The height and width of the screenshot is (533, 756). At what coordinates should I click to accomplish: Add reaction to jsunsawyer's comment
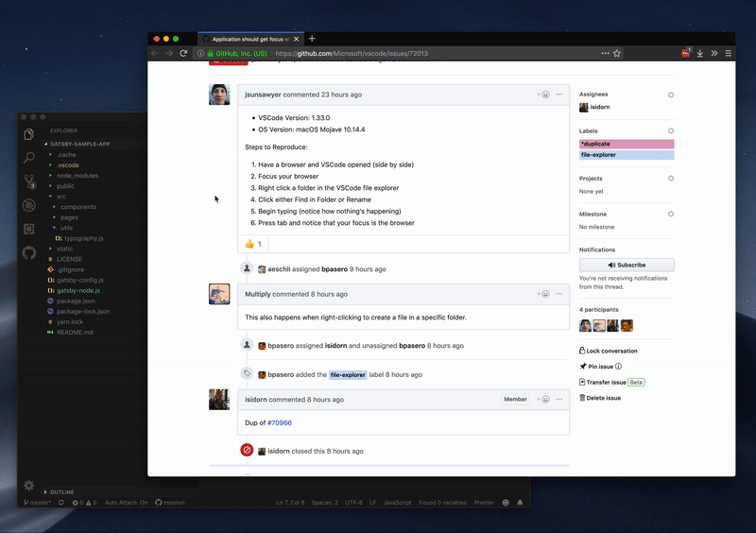543,95
